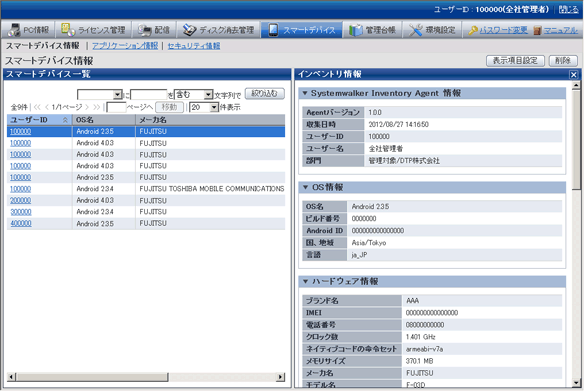Switch to the 配信 tab
This screenshot has width=584, height=391.
(154, 30)
